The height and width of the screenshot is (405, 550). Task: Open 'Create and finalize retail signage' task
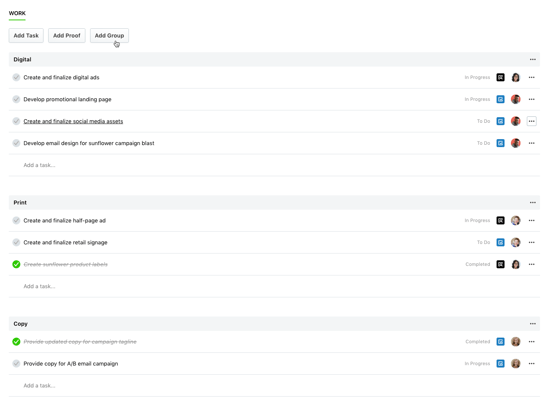[65, 242]
